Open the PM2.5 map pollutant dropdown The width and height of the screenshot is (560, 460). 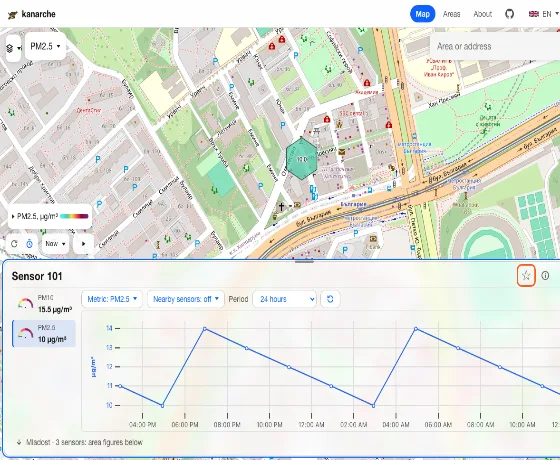(x=45, y=46)
